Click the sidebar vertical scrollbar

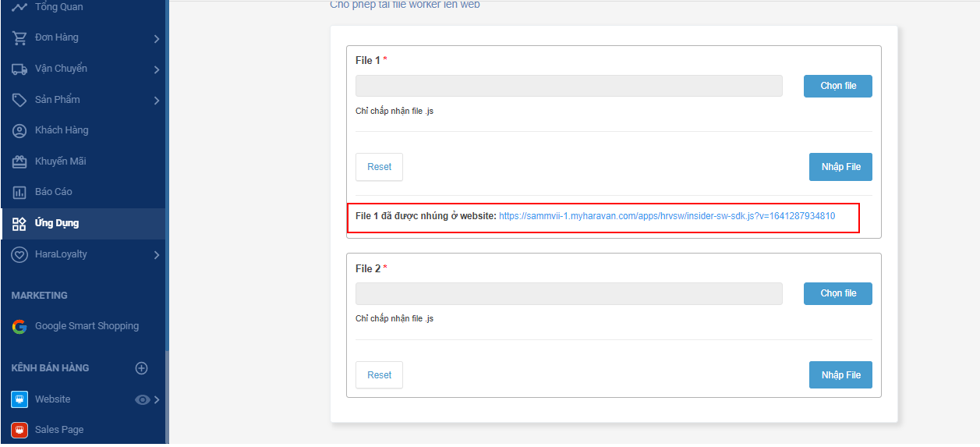[x=166, y=398]
